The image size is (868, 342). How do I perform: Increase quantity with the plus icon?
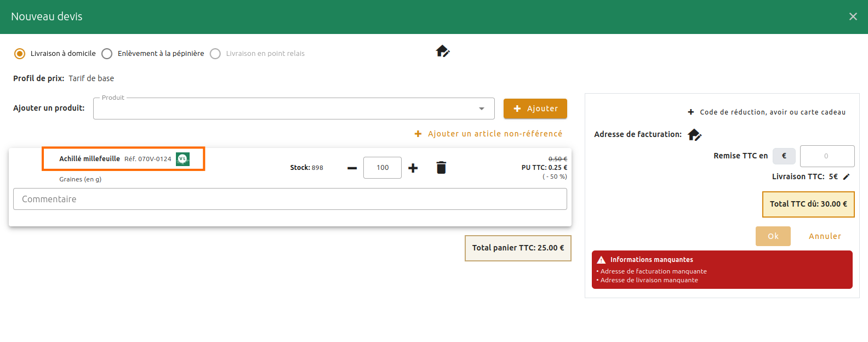point(413,168)
